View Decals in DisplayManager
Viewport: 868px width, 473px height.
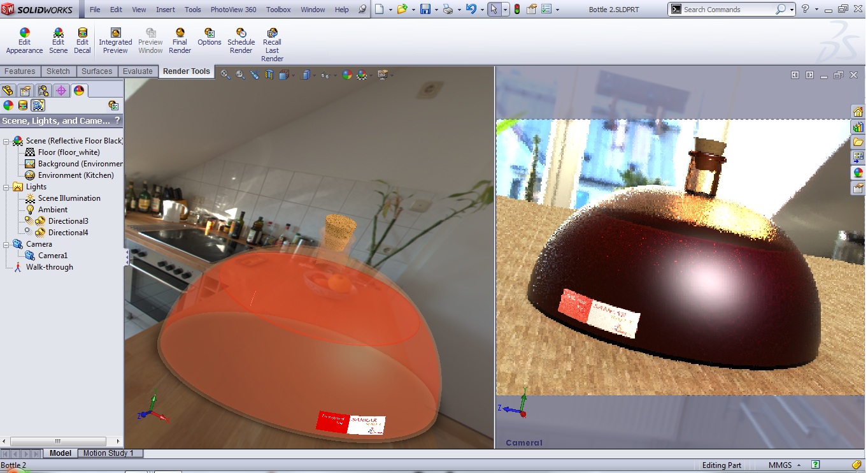(x=23, y=105)
